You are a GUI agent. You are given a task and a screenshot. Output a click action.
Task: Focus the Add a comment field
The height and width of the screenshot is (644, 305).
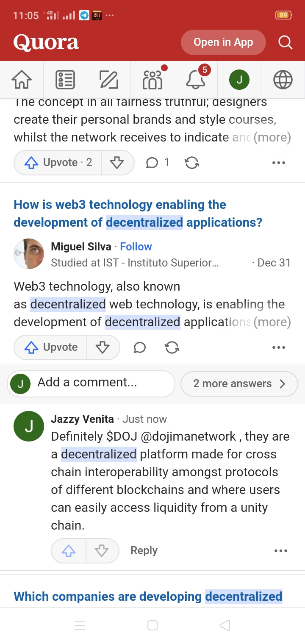tap(91, 383)
